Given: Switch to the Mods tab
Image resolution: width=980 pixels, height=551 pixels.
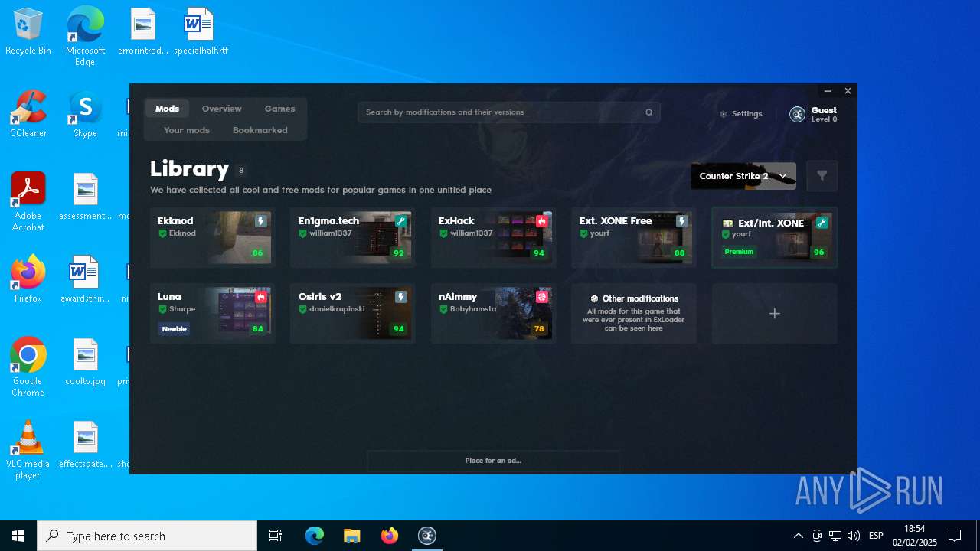Looking at the screenshot, I should pos(167,109).
